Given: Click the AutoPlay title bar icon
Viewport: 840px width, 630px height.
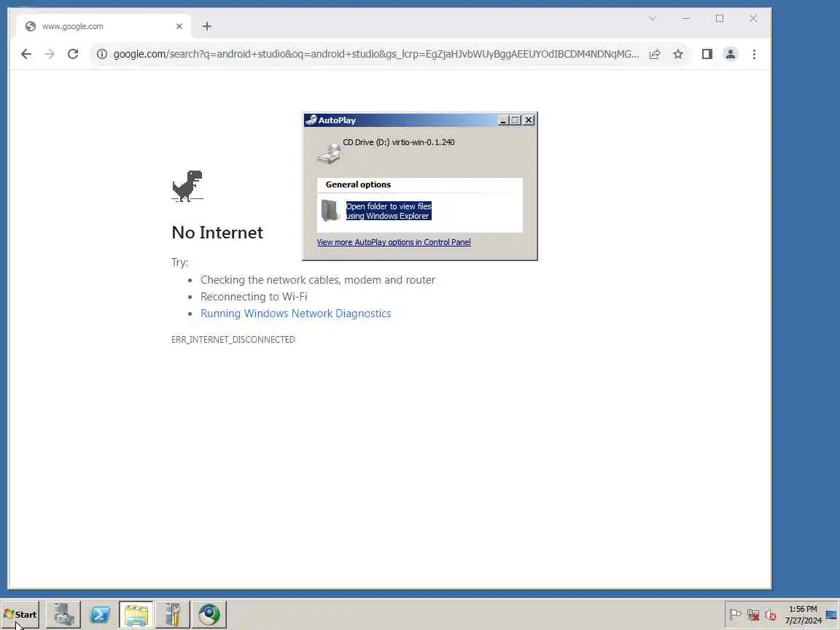Looking at the screenshot, I should (x=311, y=120).
